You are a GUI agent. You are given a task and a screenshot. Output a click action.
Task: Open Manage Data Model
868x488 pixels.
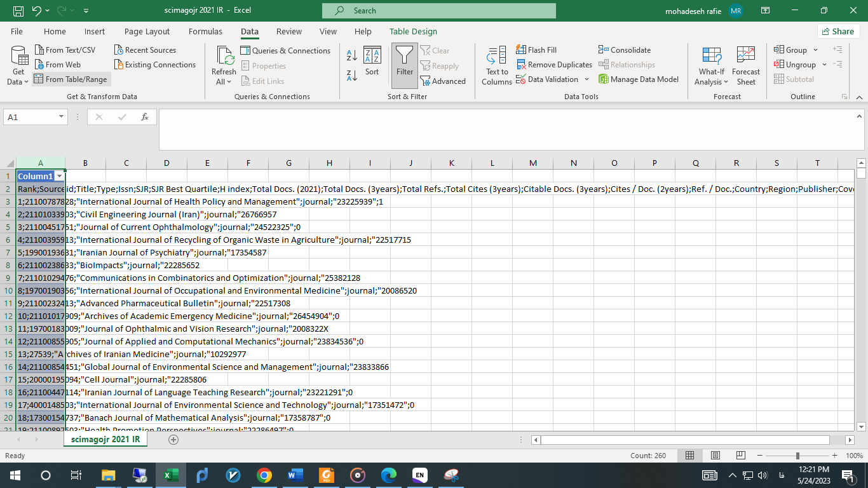point(639,79)
